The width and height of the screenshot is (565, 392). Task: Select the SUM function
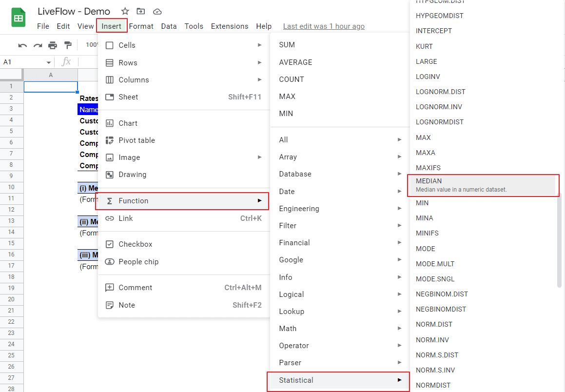point(340,45)
